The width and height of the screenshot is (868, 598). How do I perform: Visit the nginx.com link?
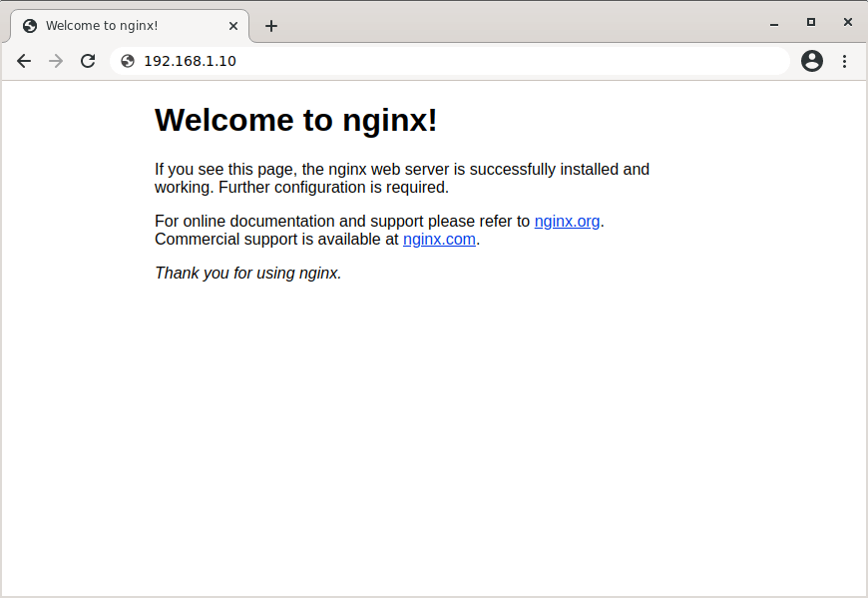(x=439, y=240)
